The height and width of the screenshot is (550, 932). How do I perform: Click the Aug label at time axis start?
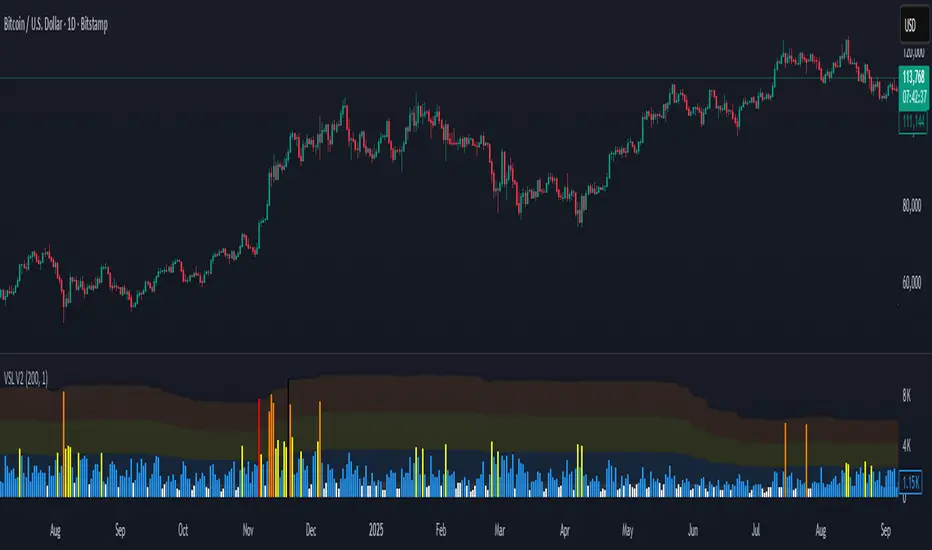(55, 530)
